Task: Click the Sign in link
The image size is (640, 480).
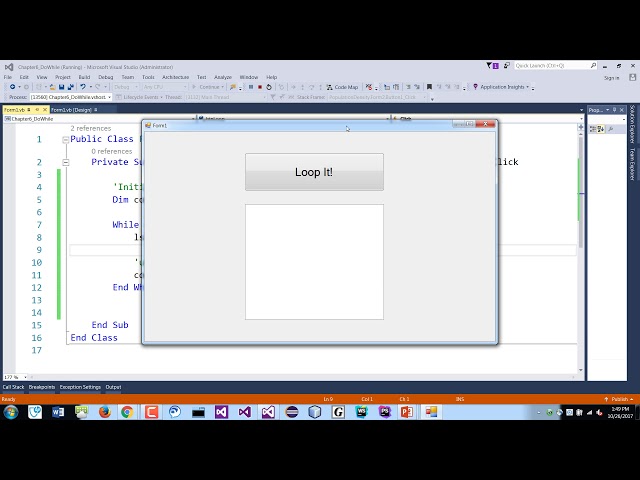Action: (x=611, y=78)
